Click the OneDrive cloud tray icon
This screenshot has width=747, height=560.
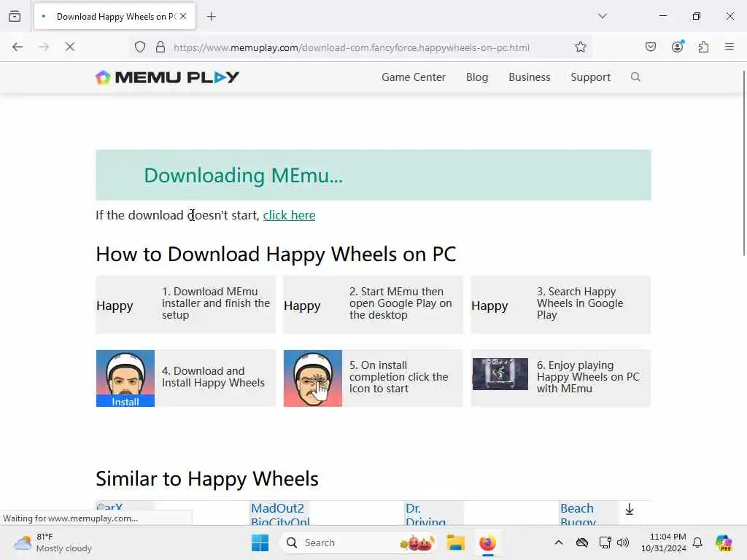(581, 542)
